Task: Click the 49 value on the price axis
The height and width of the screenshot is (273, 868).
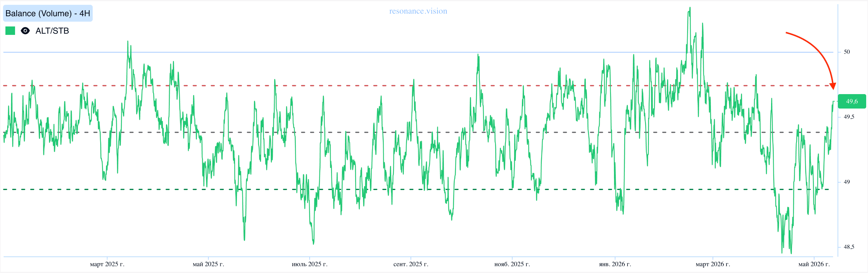Action: 847,182
